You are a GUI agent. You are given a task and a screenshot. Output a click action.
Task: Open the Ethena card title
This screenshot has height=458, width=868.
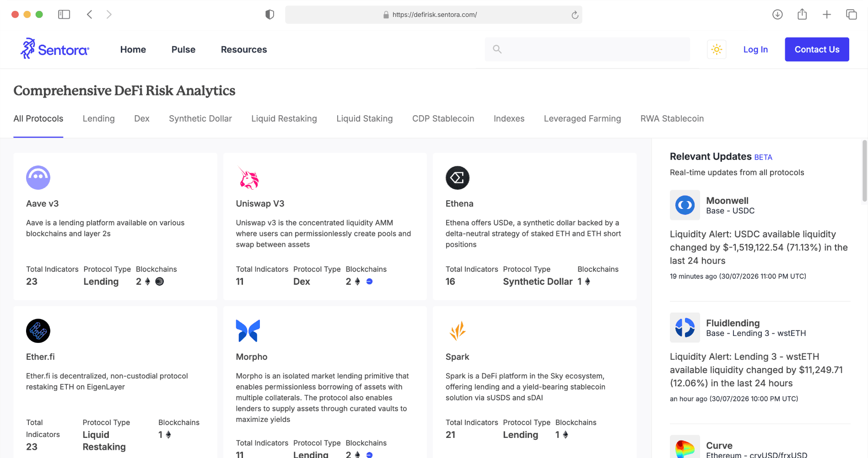[459, 204]
